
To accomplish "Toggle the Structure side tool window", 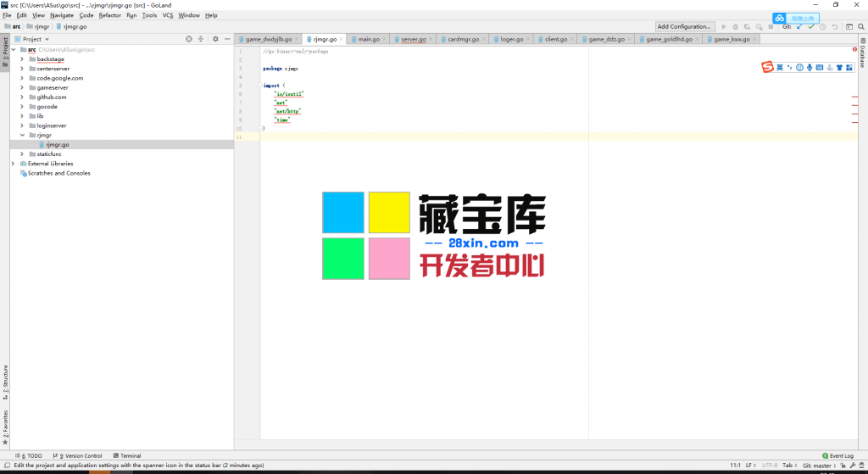I will click(x=5, y=382).
